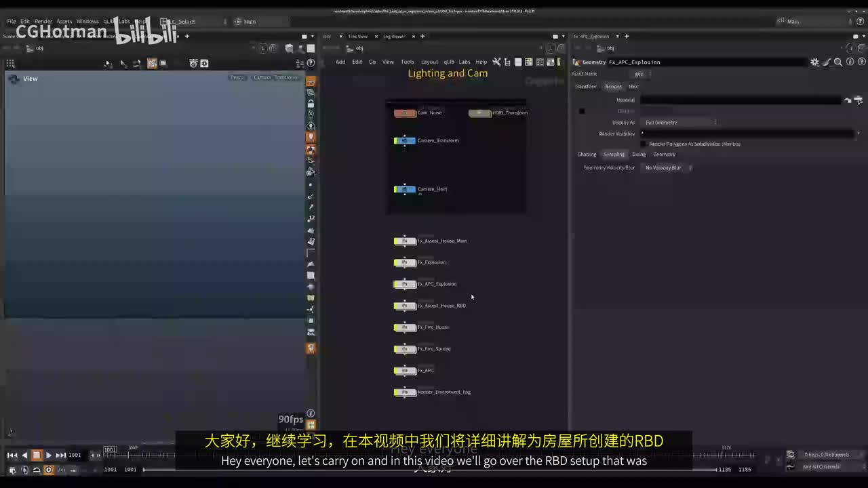Open the Geometry Velocity Blur dropdown
The image size is (868, 488).
pyautogui.click(x=668, y=167)
